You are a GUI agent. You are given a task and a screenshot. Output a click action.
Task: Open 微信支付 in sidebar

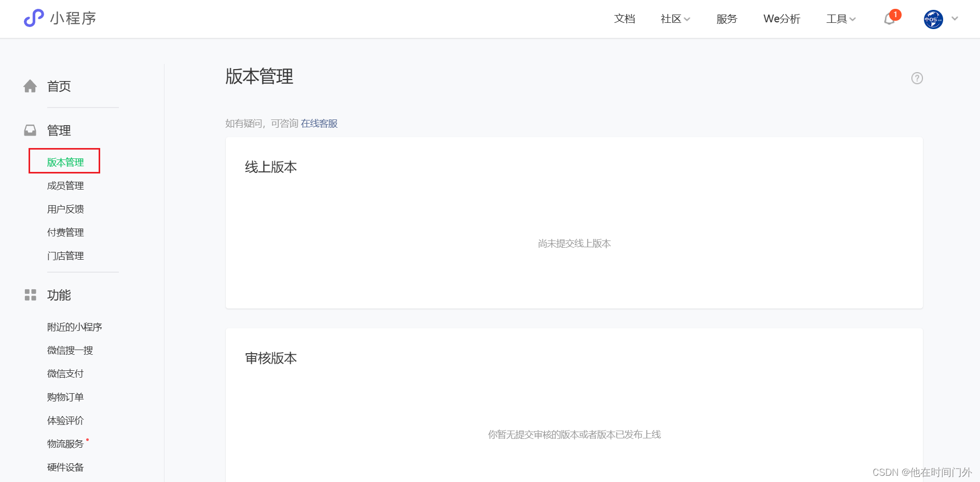pos(65,373)
